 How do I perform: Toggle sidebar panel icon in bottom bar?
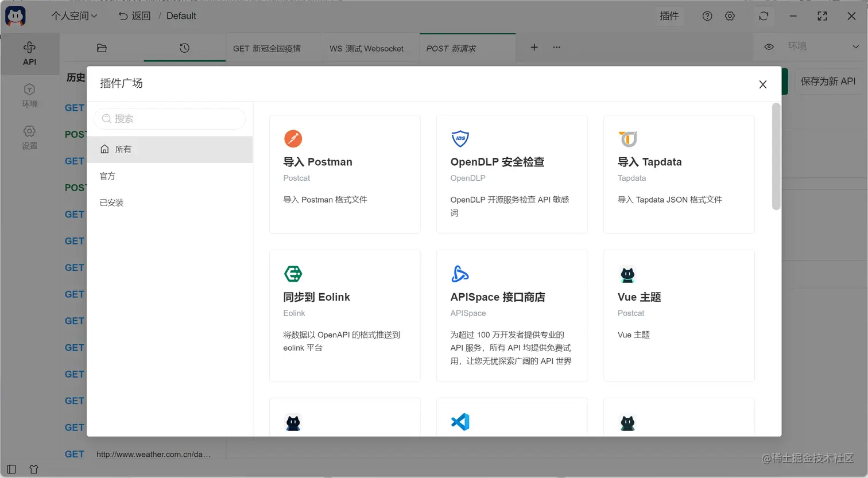pos(11,469)
